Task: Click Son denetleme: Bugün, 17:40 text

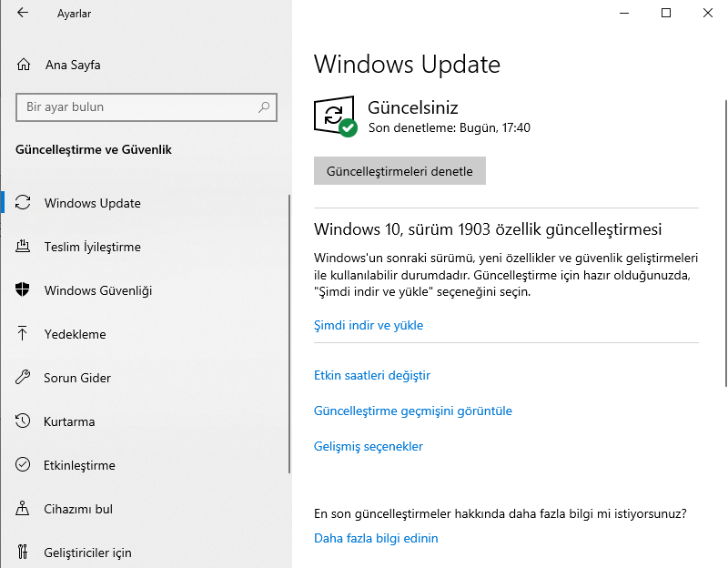Action: [x=449, y=127]
